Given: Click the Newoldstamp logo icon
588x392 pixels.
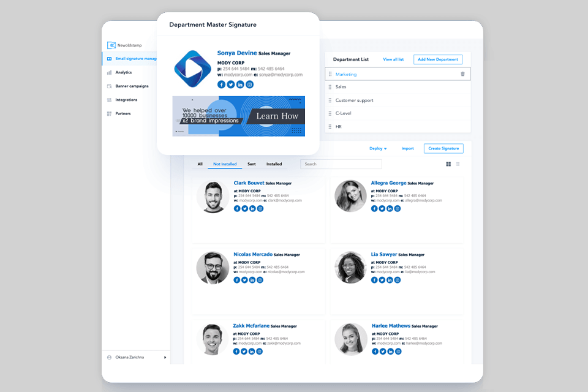Looking at the screenshot, I should click(x=111, y=45).
